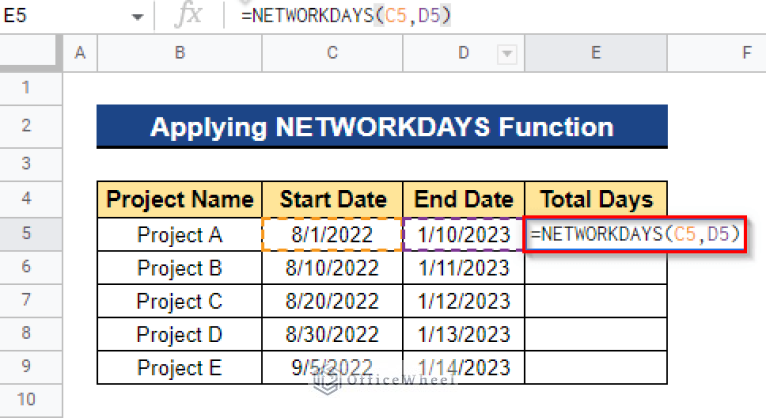This screenshot has height=418, width=766.
Task: Click the 'End Date' header cell
Action: point(464,199)
